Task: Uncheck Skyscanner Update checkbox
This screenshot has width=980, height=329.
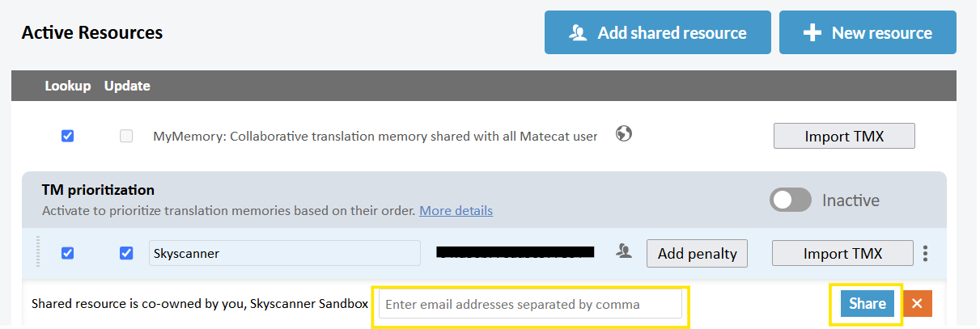Action: [126, 253]
